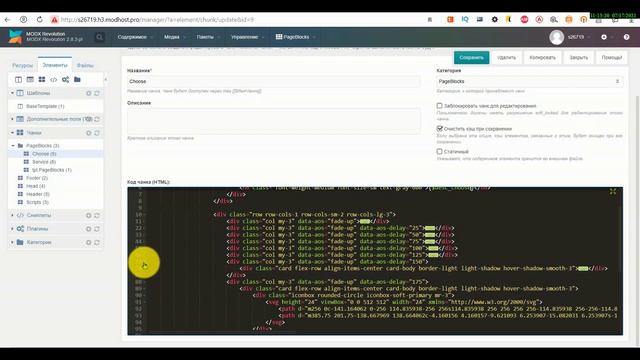Refresh the Шаблоны section
Image resolution: width=640 pixels, height=360 pixels.
click(97, 93)
